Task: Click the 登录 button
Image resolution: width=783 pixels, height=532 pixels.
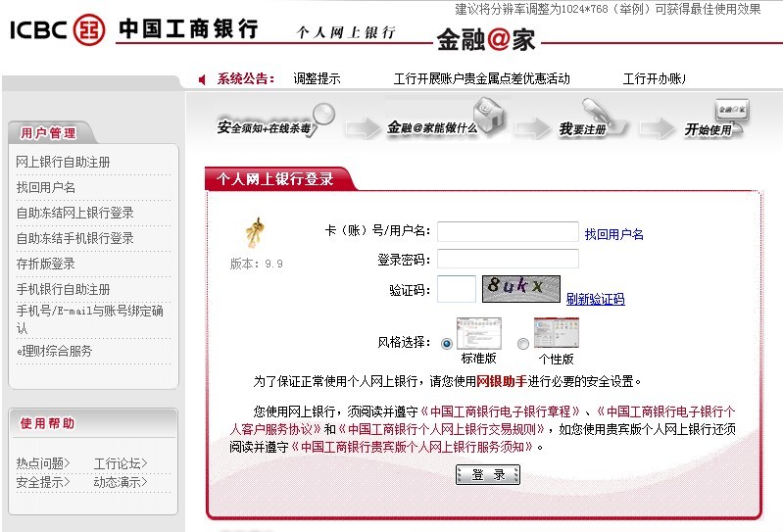Action: (487, 474)
